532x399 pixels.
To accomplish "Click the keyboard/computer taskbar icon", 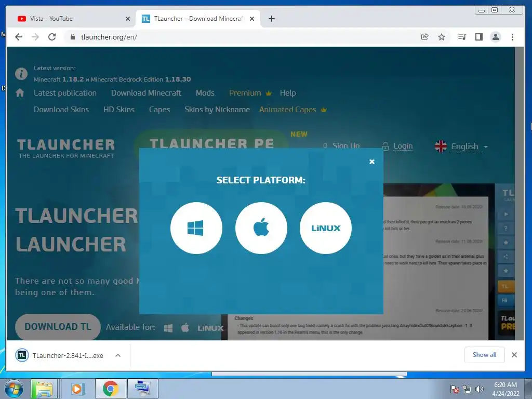I will 142,389.
